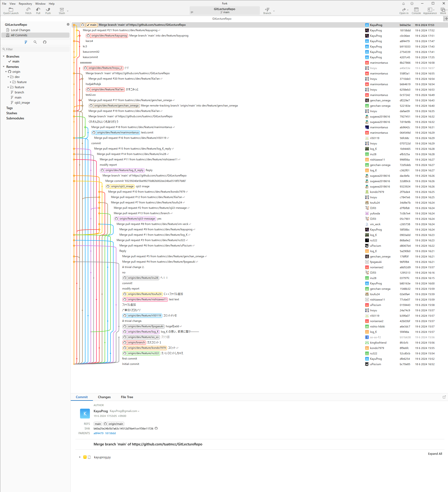
Task: Select the GitHub icon in sidebar filter row
Action: click(x=45, y=42)
